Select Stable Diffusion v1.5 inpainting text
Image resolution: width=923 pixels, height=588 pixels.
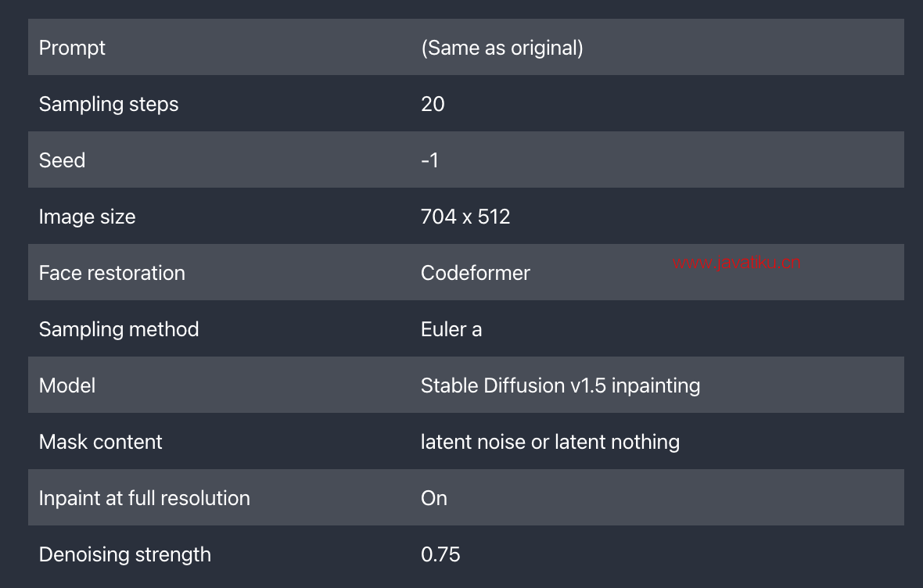click(560, 385)
